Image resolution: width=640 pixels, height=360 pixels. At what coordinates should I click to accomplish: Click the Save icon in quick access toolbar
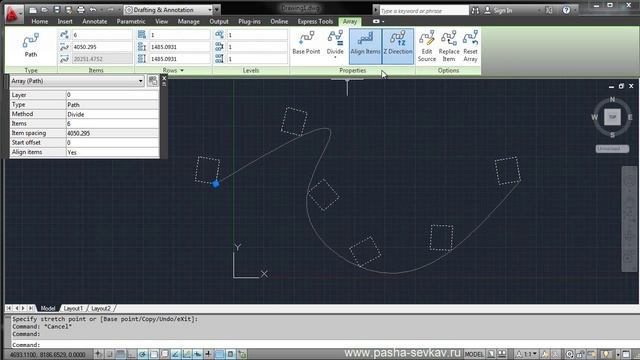point(57,10)
